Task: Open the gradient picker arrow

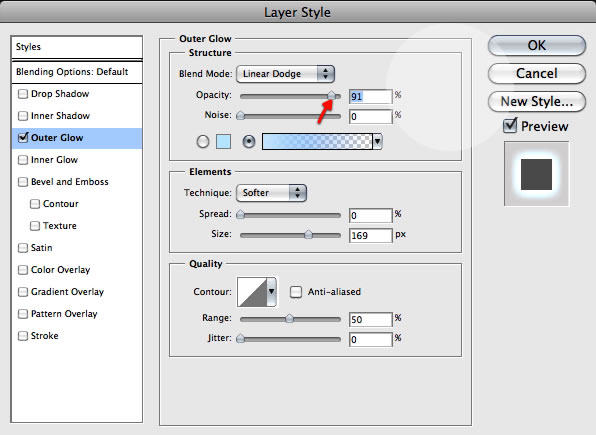Action: tap(377, 142)
